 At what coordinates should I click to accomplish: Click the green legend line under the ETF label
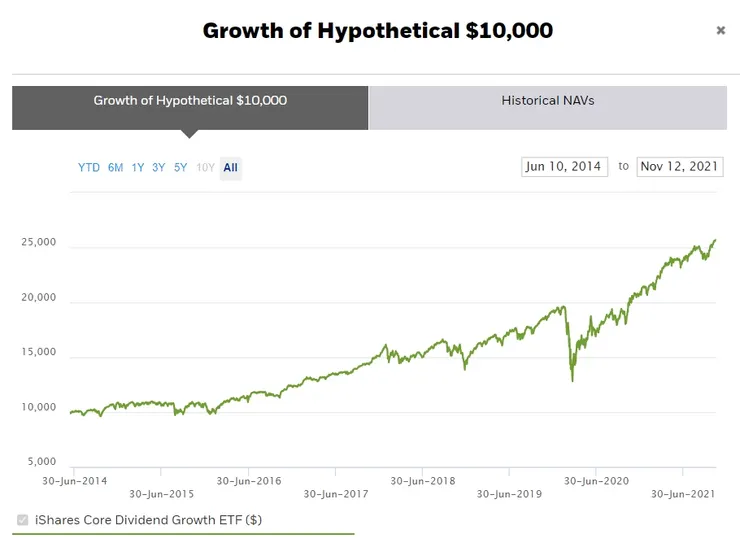pyautogui.click(x=183, y=534)
